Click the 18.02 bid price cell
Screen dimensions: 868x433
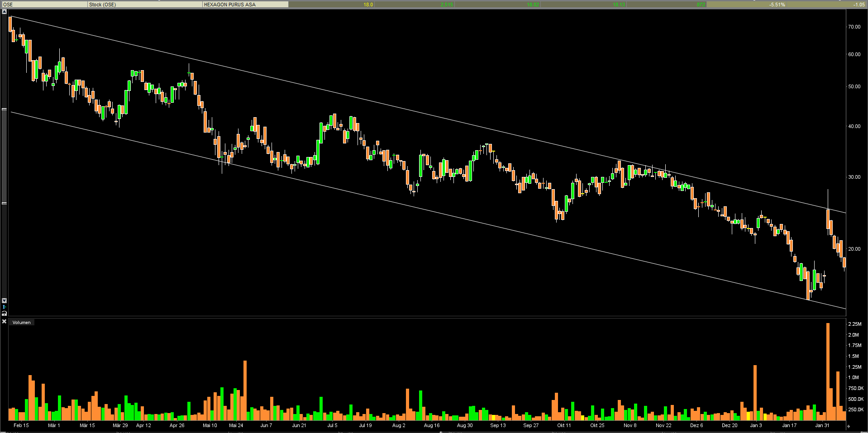(x=498, y=5)
